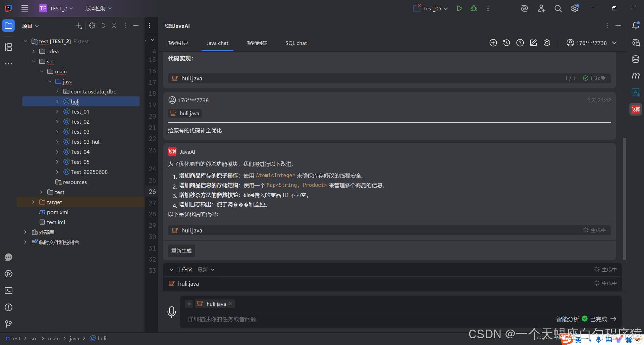
Task: Open the help question-mark icon
Action: 520,43
